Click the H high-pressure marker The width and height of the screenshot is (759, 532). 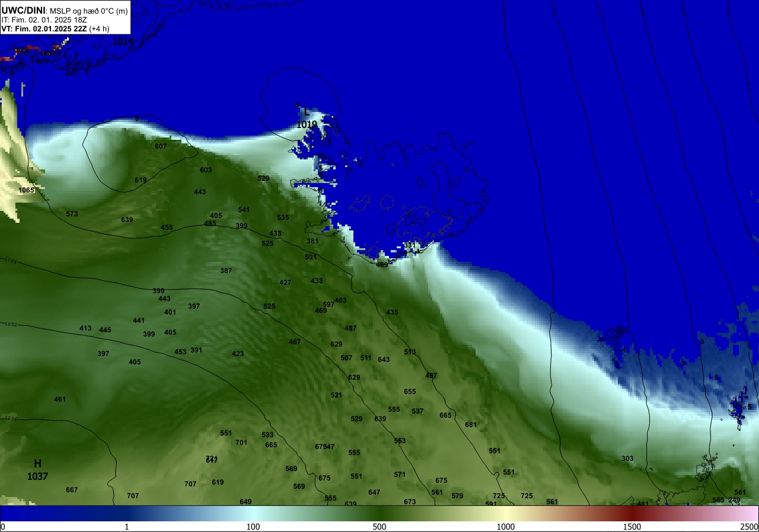coord(37,463)
